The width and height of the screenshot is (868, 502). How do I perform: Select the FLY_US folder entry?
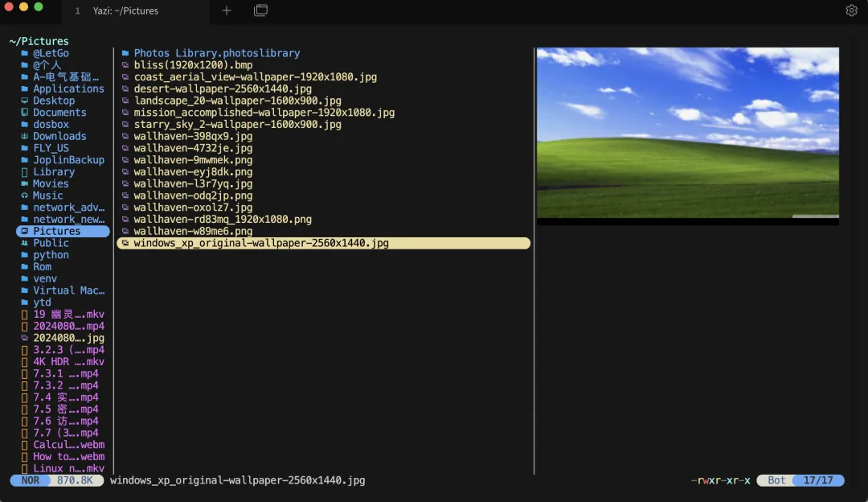51,149
